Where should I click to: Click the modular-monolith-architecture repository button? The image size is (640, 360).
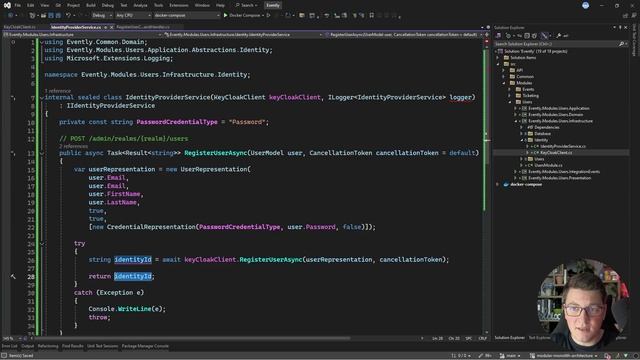coord(563,356)
